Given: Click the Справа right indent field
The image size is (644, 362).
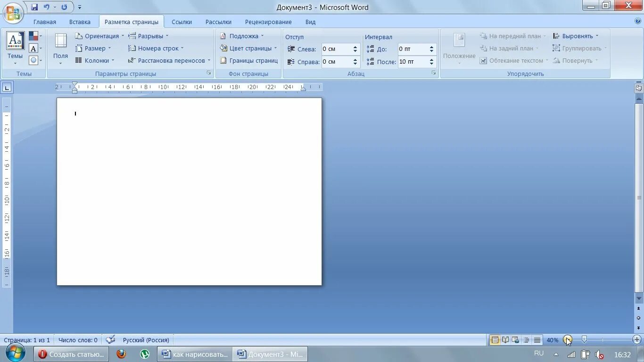Looking at the screenshot, I should 337,62.
